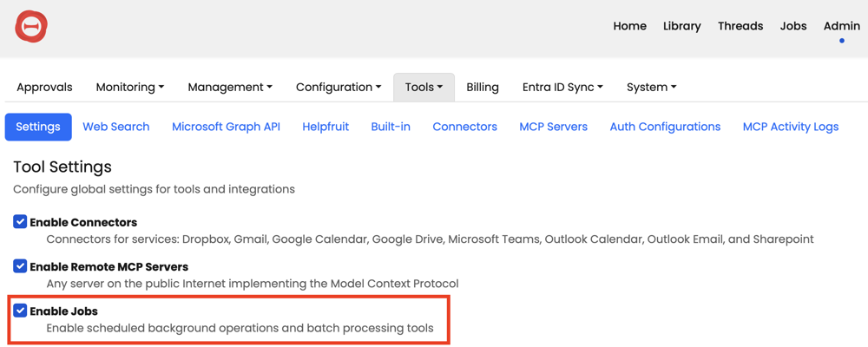Switch to the Web Search sub-tab
The width and height of the screenshot is (868, 347).
coord(116,127)
